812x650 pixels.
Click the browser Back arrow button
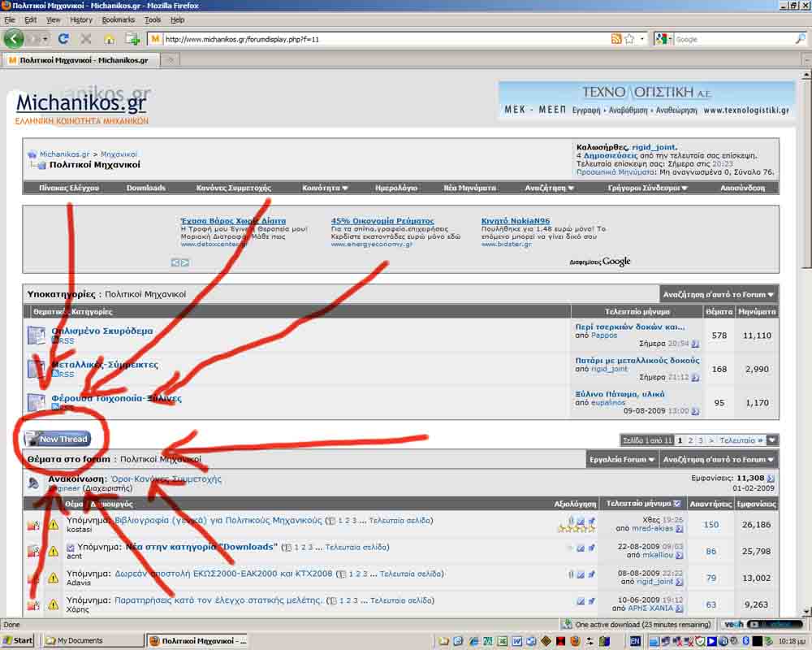click(x=14, y=38)
